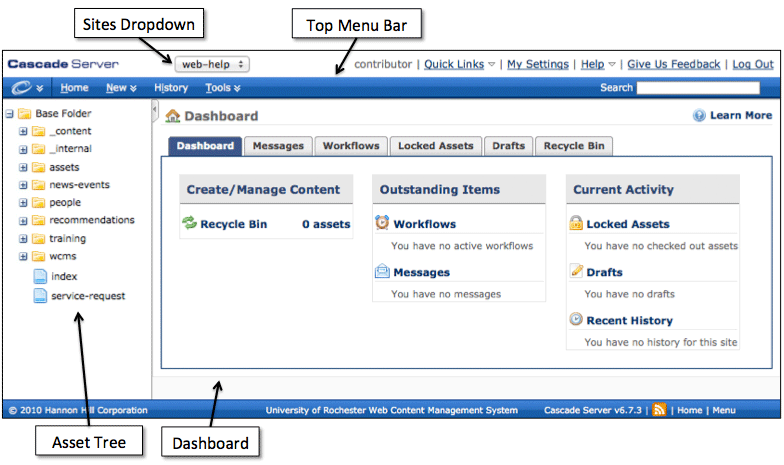Open the Drafts link under Current Activity
Image resolution: width=784 pixels, height=465 pixels.
coord(604,272)
